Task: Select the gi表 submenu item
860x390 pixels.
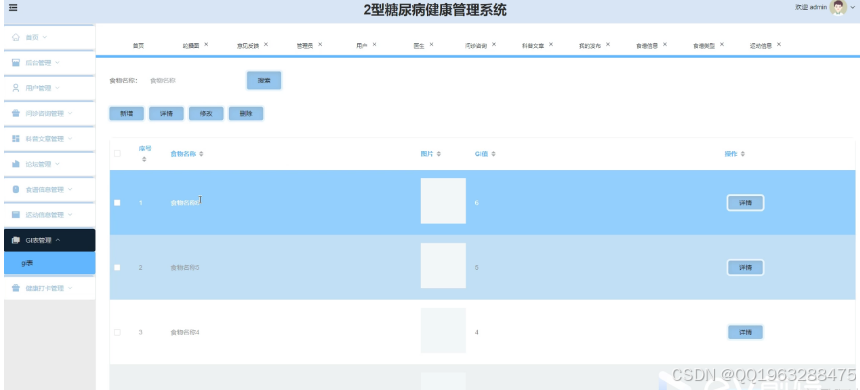Action: click(x=49, y=263)
